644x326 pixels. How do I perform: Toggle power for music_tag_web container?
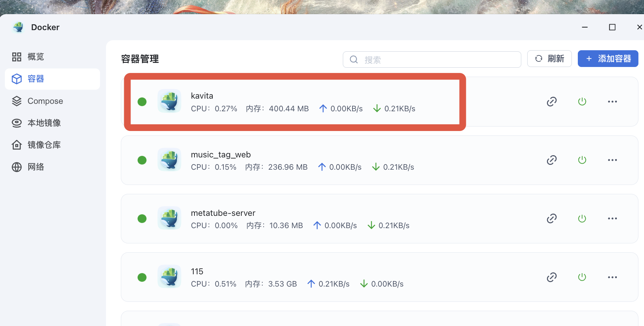pos(582,160)
